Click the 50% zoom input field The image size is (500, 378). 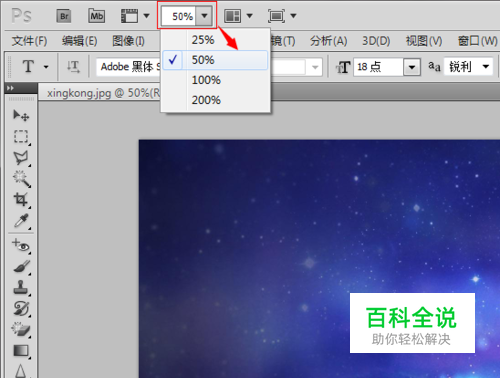[179, 16]
